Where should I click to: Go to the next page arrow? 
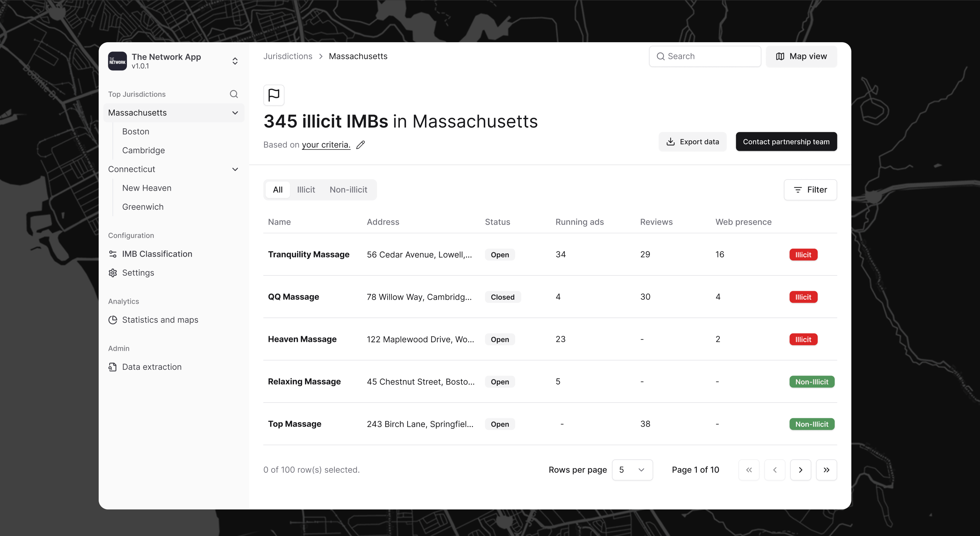(800, 469)
